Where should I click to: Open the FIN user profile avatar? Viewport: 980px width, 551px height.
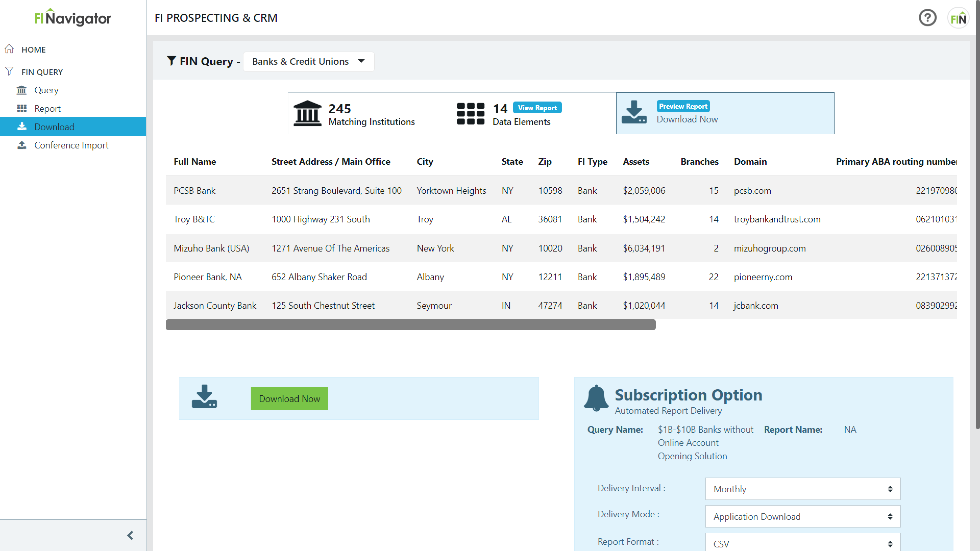[x=958, y=18]
